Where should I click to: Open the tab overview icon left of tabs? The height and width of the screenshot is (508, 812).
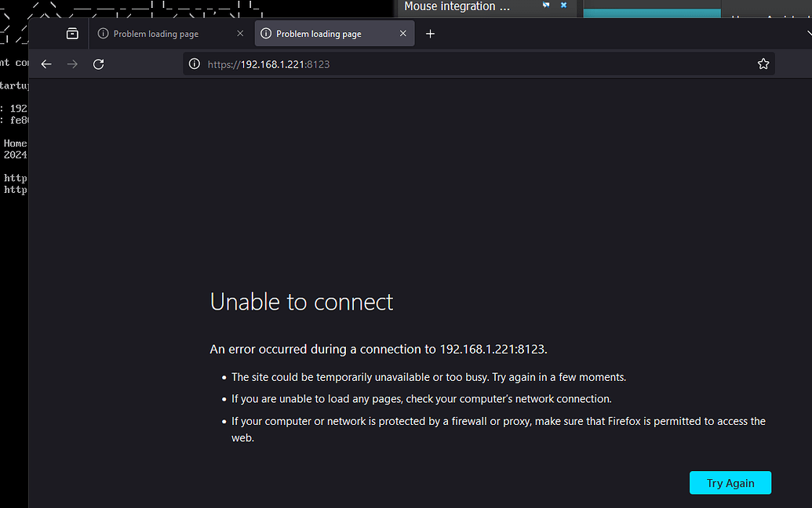pyautogui.click(x=71, y=33)
